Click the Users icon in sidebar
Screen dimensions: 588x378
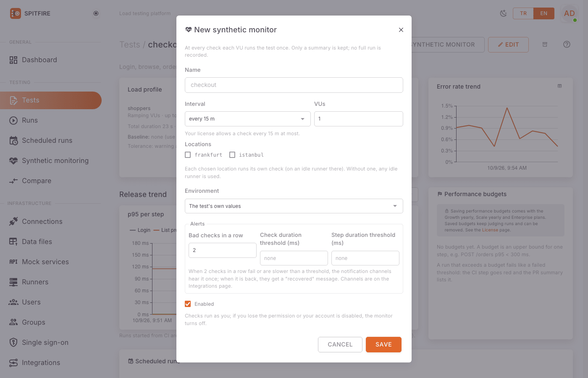13,302
